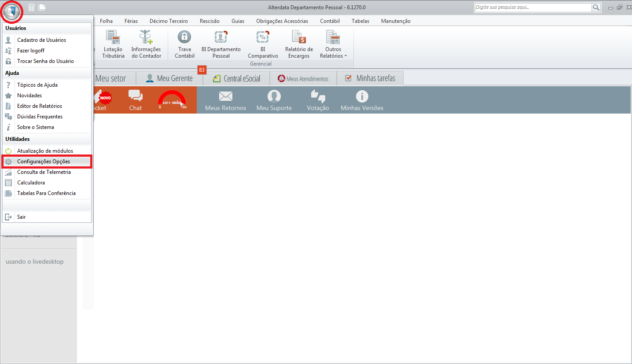Switch to Meu Gerente tab
Image resolution: width=632 pixels, height=364 pixels.
pos(169,78)
